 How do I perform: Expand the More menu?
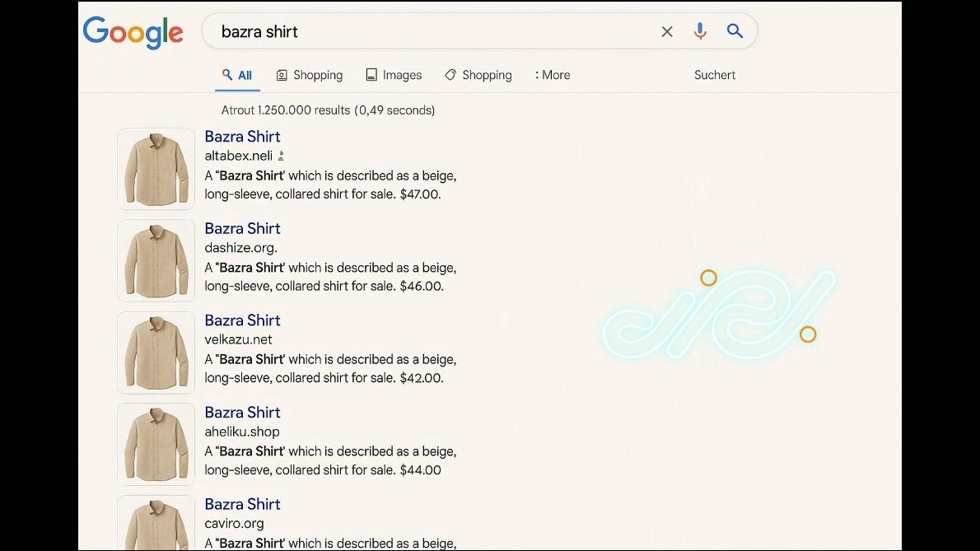[553, 75]
